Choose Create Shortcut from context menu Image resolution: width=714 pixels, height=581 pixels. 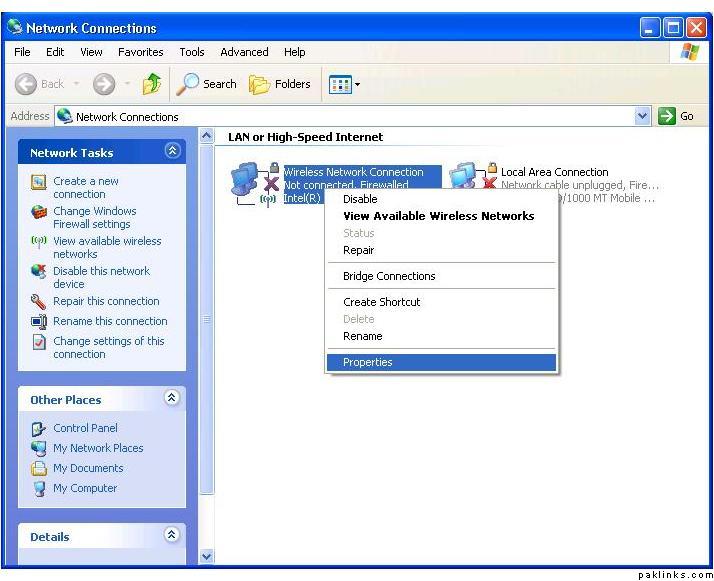[441, 302]
